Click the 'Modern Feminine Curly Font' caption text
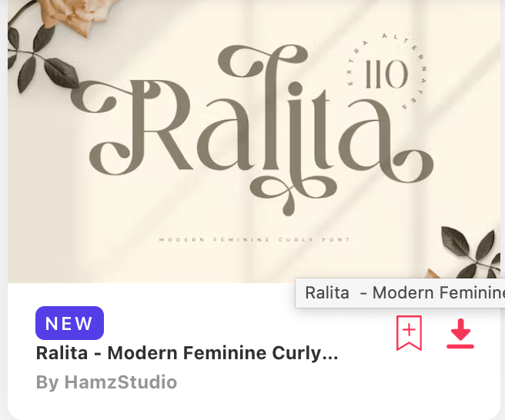Screen dimensions: 505x420 click(255, 239)
